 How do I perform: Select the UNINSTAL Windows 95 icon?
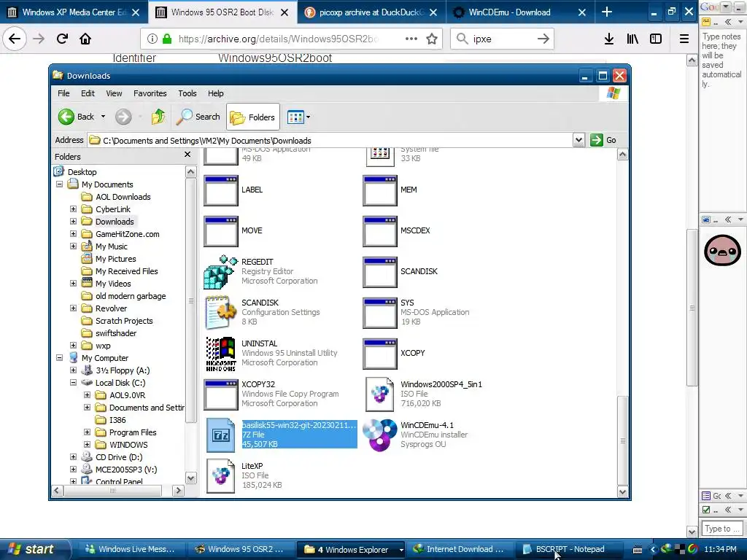click(x=220, y=354)
